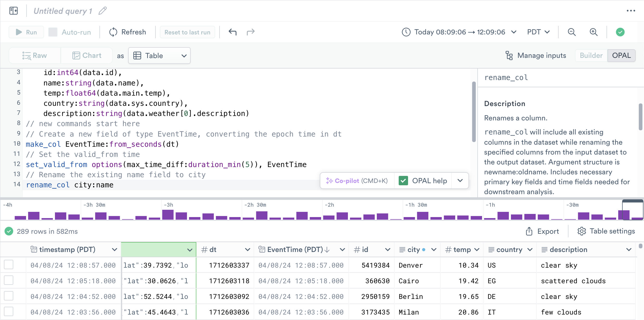The width and height of the screenshot is (644, 320).
Task: Switch to the Builder tab
Action: coord(591,56)
